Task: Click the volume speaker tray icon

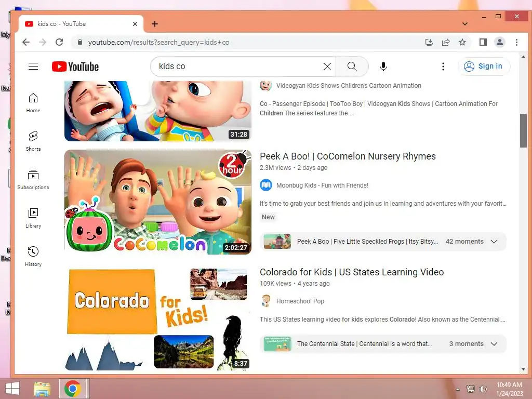Action: click(x=483, y=389)
